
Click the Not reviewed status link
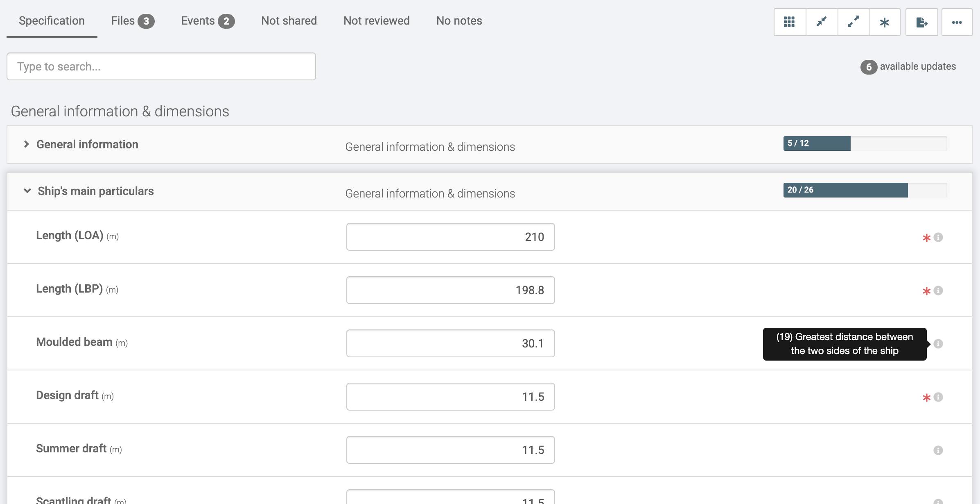(x=376, y=21)
